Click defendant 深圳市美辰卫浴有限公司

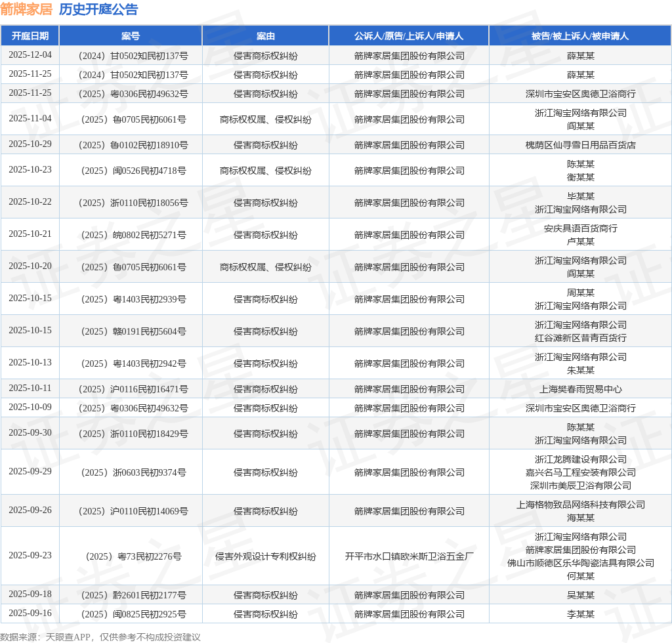581,486
